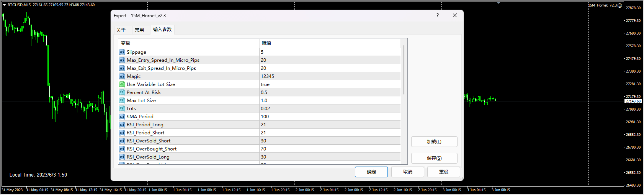644x195 pixels.
Task: Load parameters with 加载(L) button
Action: click(434, 142)
